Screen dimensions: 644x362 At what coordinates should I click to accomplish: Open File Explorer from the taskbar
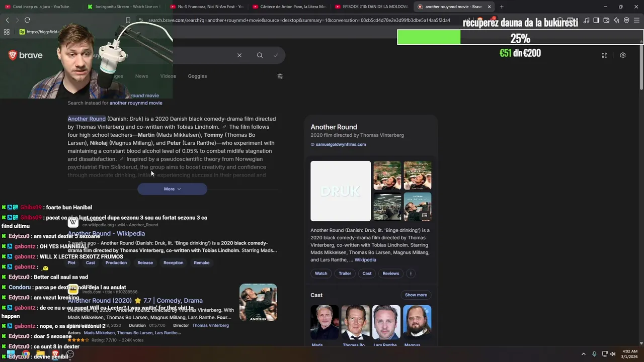point(40,354)
